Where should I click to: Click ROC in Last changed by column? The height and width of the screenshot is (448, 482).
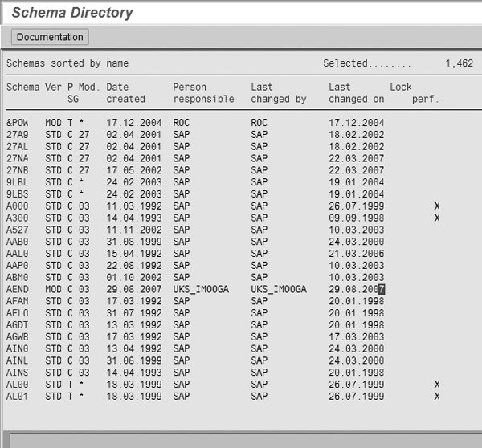point(259,124)
